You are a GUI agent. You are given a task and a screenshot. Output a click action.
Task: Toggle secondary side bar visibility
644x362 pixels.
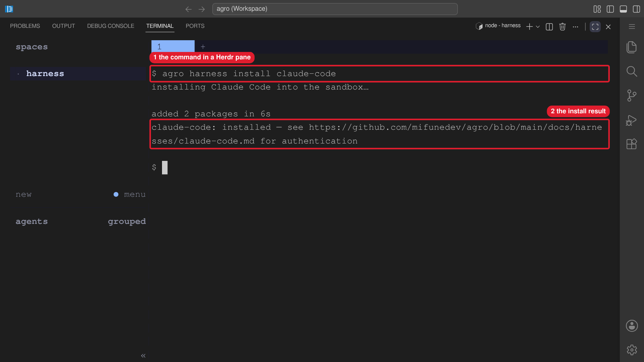[636, 9]
